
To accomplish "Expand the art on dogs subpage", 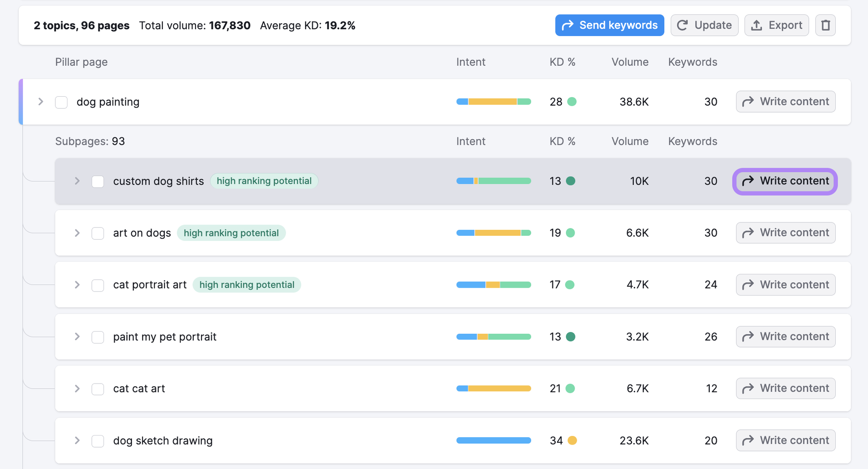I will (77, 233).
